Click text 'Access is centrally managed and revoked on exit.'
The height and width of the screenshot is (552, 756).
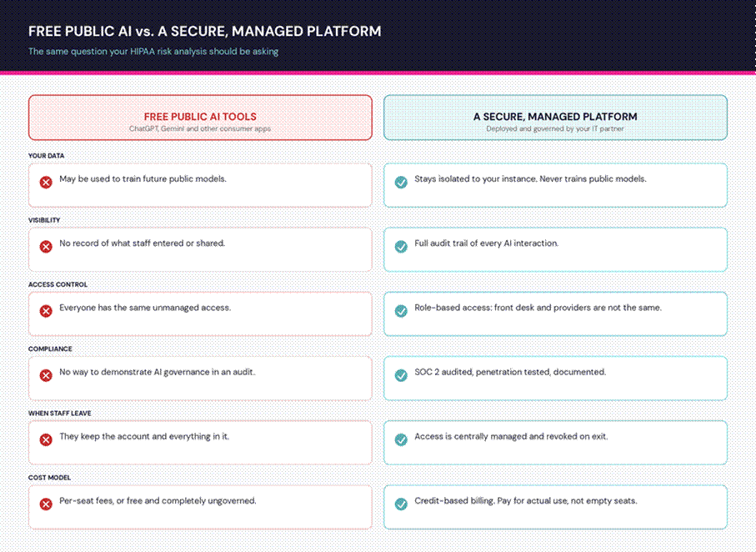pyautogui.click(x=511, y=437)
